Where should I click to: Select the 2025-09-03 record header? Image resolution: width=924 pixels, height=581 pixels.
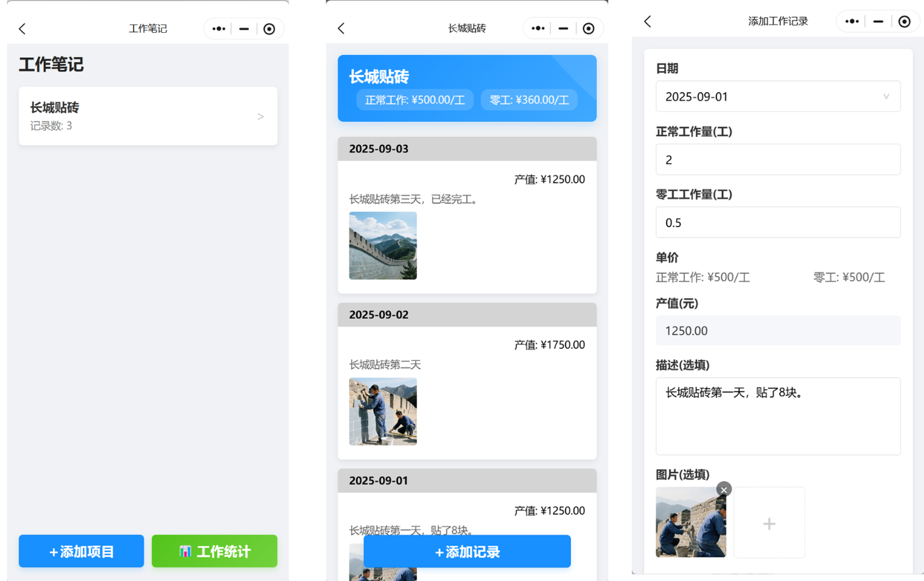click(x=467, y=149)
